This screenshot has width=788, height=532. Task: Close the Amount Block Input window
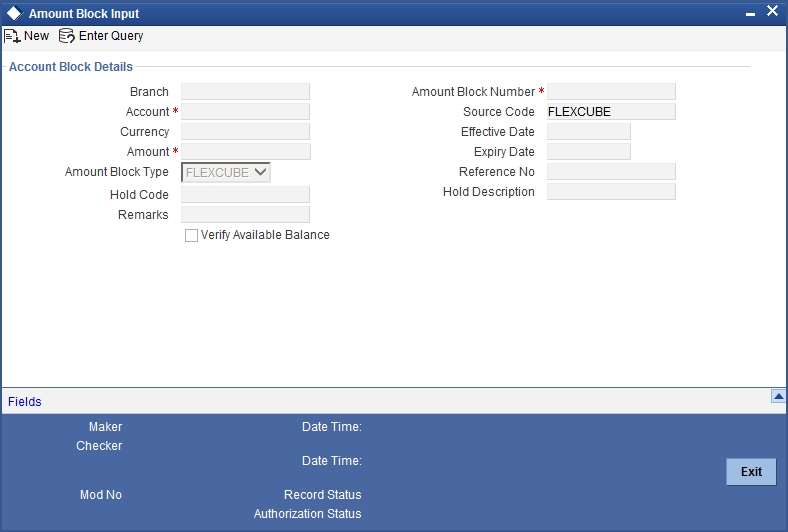[x=772, y=11]
